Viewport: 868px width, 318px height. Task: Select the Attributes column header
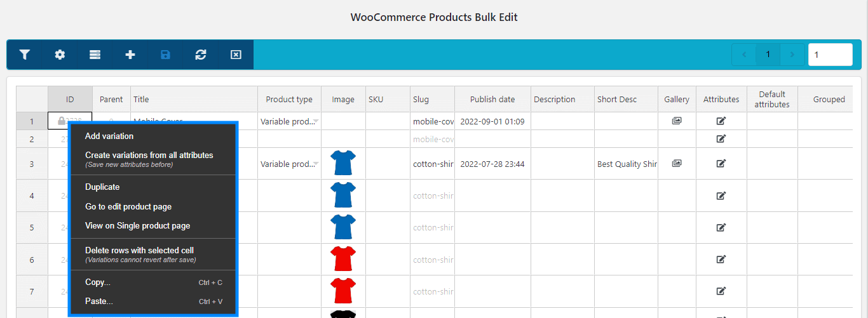click(721, 99)
